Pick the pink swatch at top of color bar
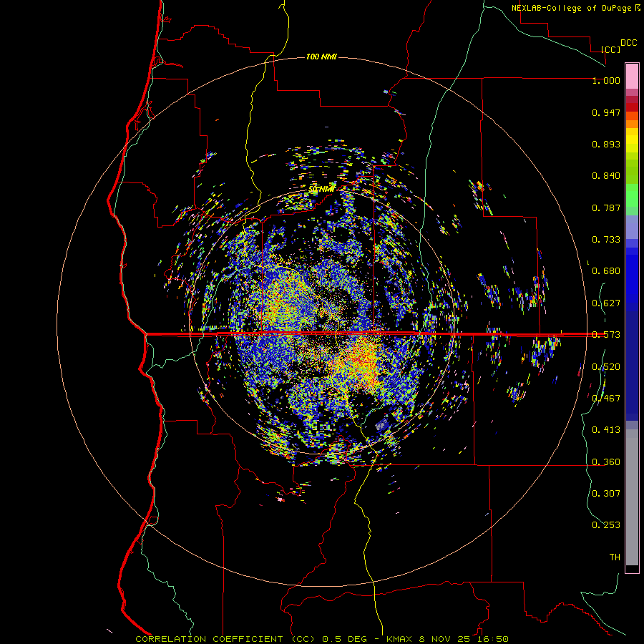The image size is (644, 644). (x=632, y=77)
